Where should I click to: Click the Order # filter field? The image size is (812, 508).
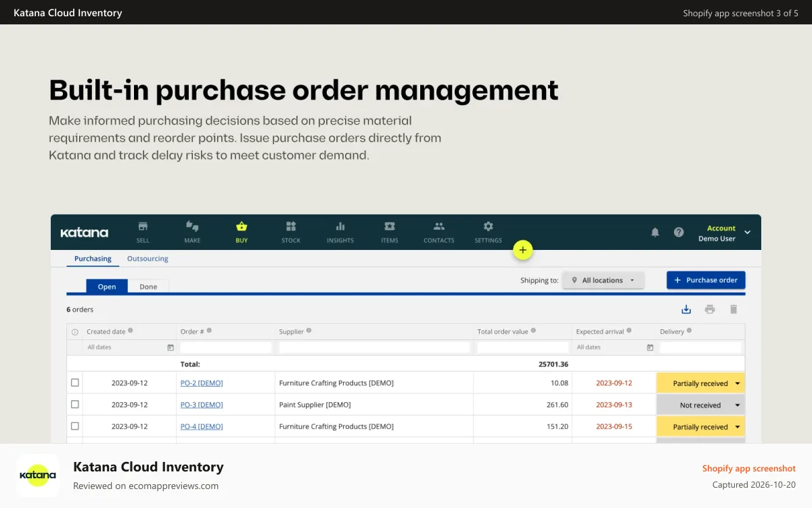pos(225,347)
